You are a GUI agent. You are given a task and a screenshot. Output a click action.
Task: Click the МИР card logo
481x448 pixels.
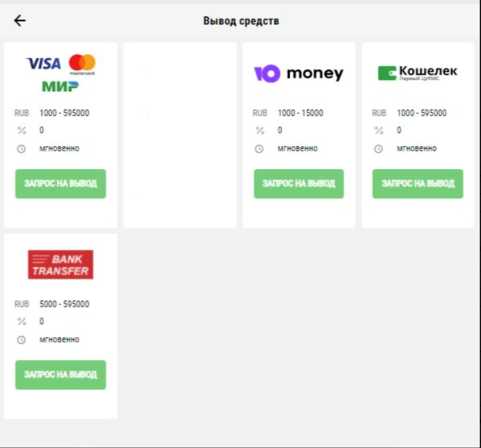(x=60, y=87)
